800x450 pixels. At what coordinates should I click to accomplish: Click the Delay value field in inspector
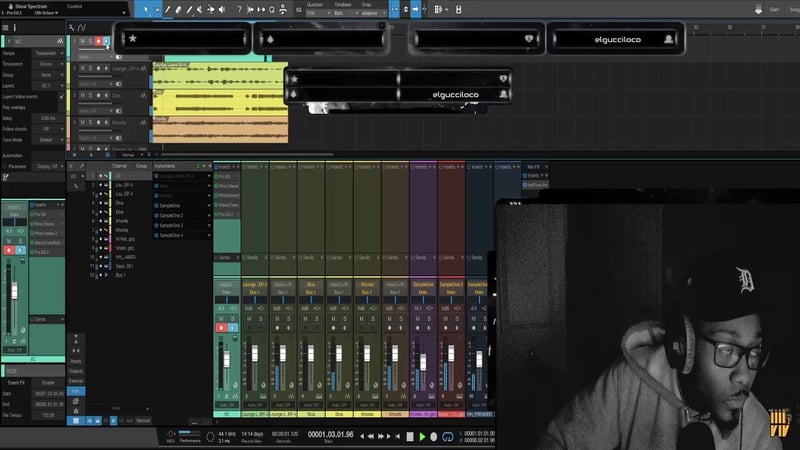point(48,118)
